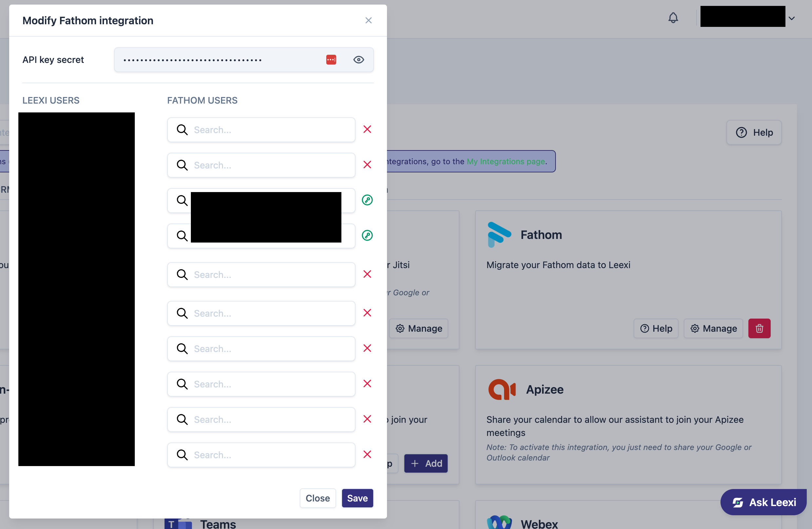Remove the topmost Fathom user row with red X
812x529 pixels.
pyautogui.click(x=367, y=129)
